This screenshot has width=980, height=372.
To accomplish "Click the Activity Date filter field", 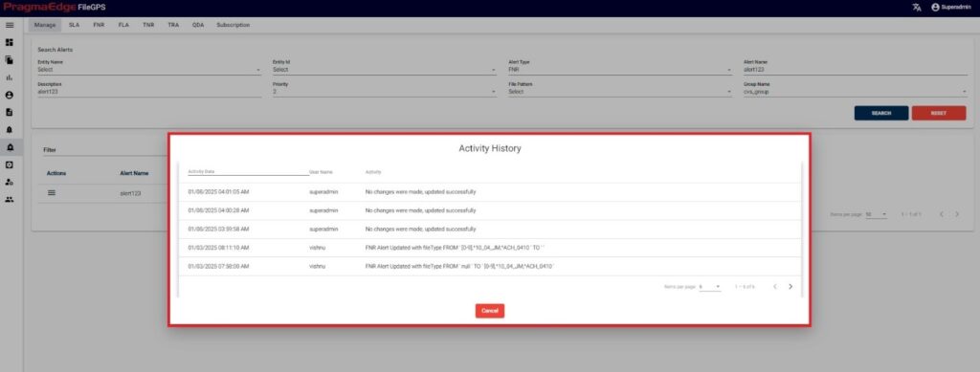I will (x=248, y=171).
